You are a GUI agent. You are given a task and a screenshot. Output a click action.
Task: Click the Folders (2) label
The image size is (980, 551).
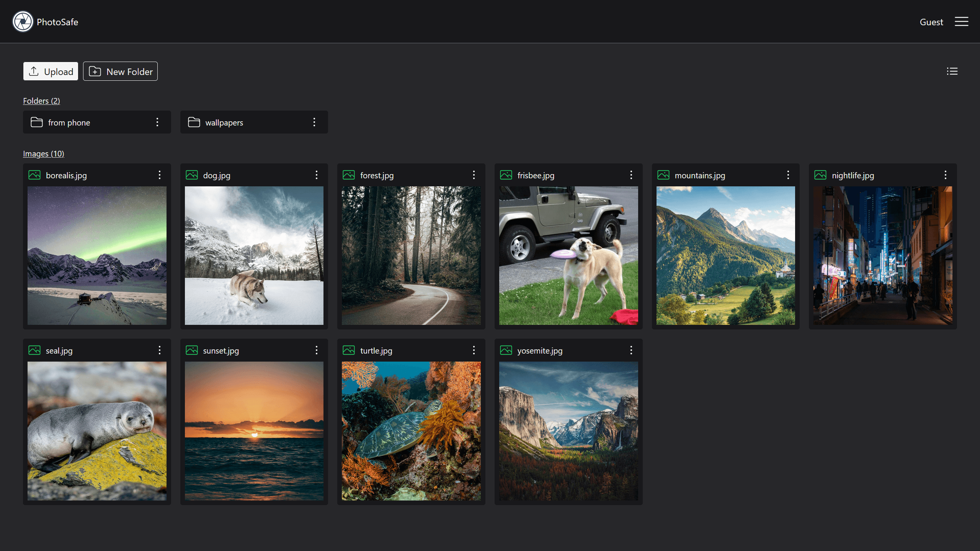[x=42, y=100]
